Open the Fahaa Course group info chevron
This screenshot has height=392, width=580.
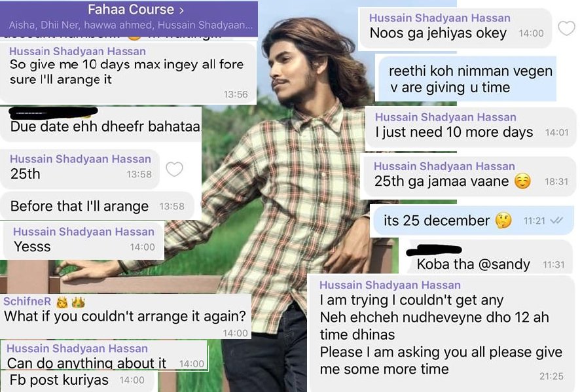point(181,10)
